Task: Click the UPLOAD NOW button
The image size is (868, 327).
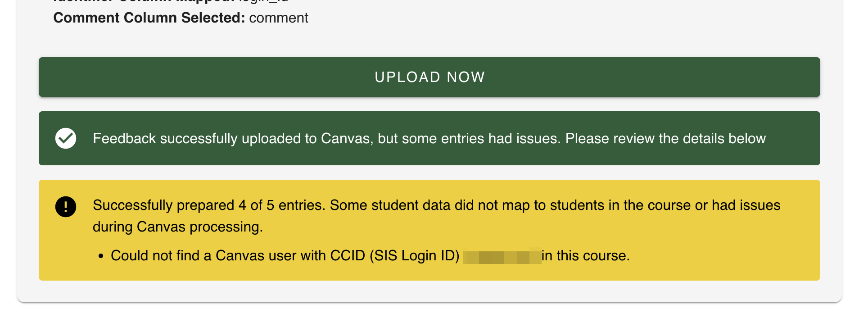Action: click(x=429, y=77)
